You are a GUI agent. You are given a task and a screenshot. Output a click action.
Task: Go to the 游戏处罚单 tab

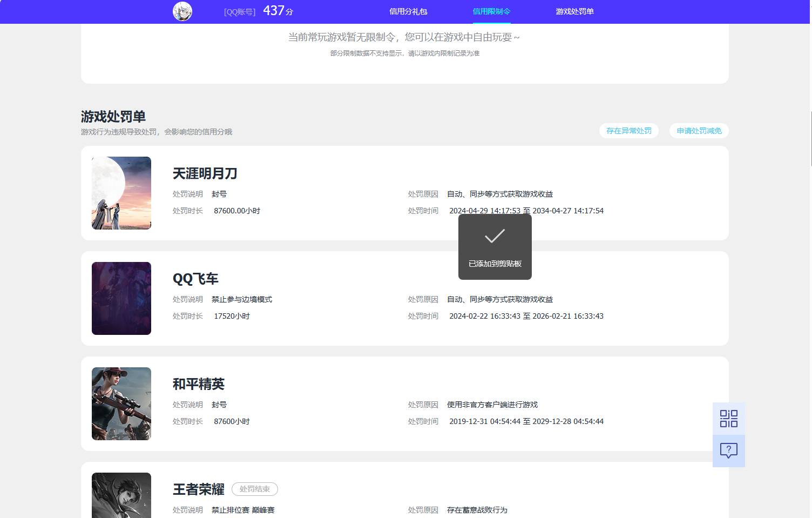click(x=574, y=11)
